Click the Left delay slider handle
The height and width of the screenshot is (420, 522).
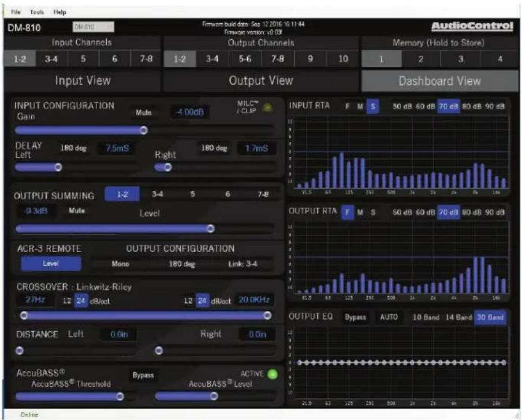(58, 167)
